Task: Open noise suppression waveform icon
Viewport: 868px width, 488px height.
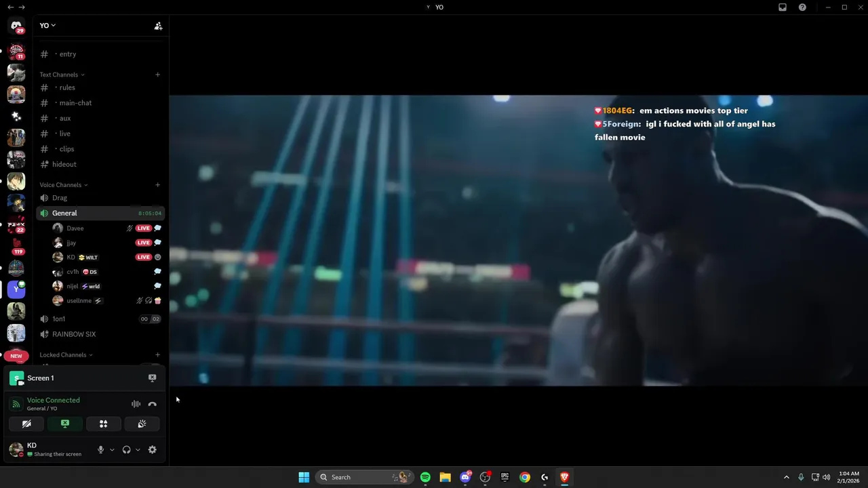Action: click(x=136, y=404)
